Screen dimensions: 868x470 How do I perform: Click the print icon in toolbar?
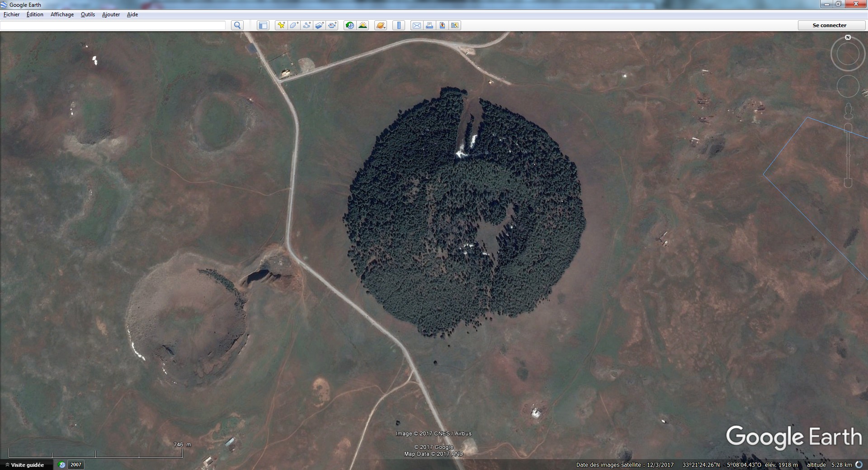coord(429,25)
